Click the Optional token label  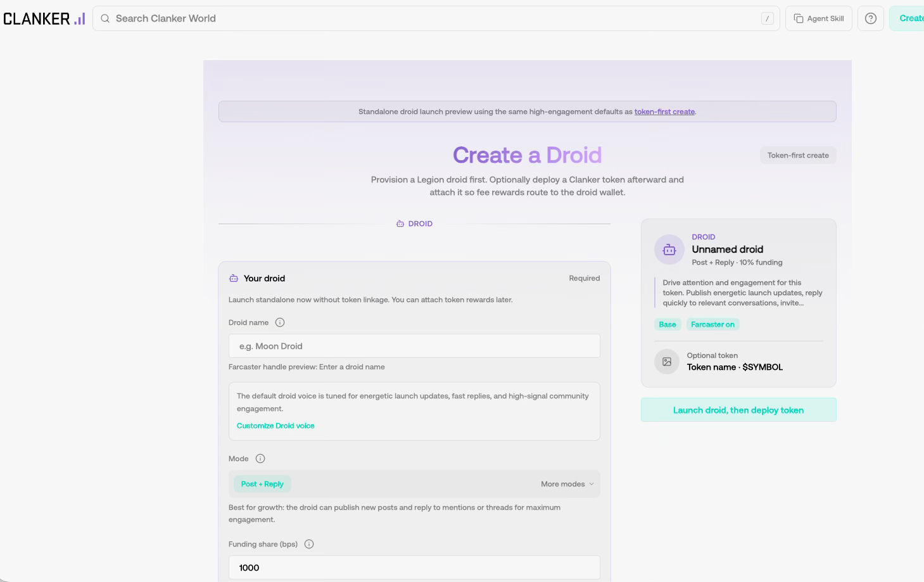[x=712, y=355]
